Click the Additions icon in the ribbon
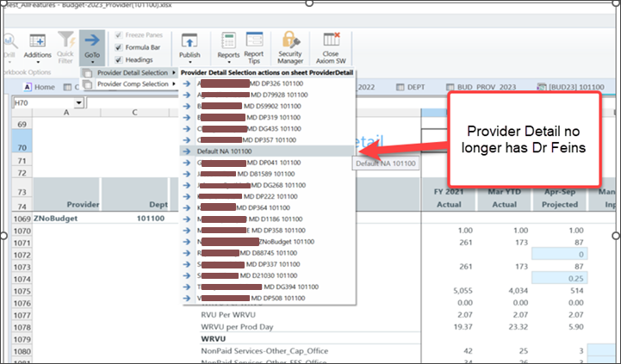This screenshot has width=621, height=364. pos(38,45)
